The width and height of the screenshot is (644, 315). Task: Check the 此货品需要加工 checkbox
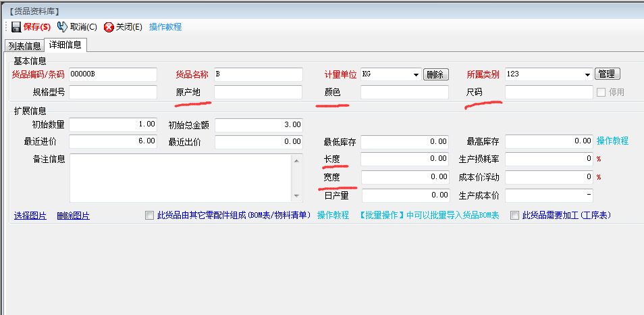tap(515, 216)
